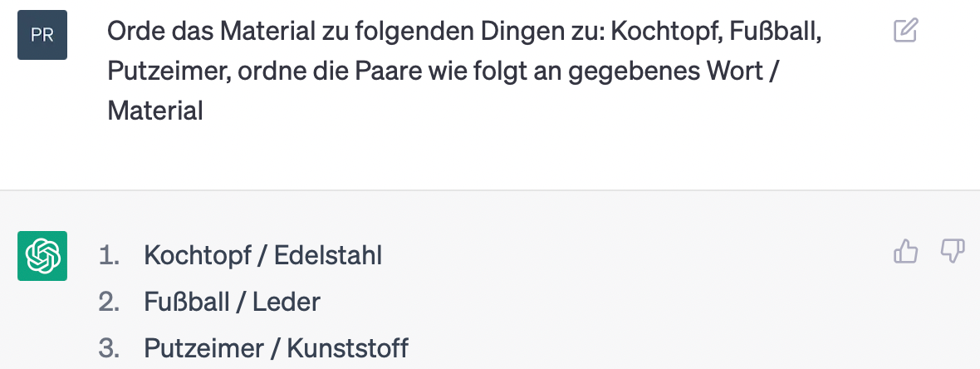The width and height of the screenshot is (980, 369).
Task: Click the word 'Edelstahl' in the response
Action: point(328,255)
